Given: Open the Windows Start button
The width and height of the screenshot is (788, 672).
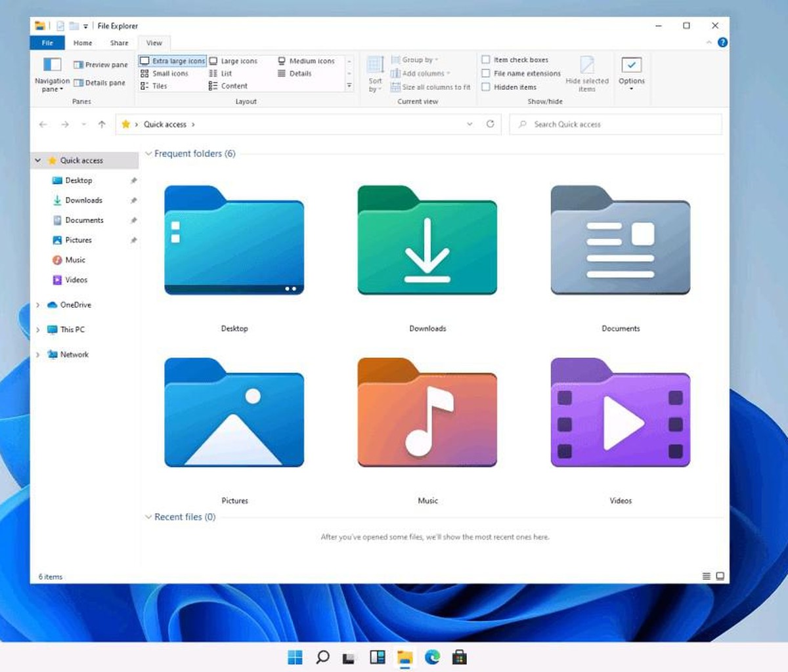Looking at the screenshot, I should [295, 657].
